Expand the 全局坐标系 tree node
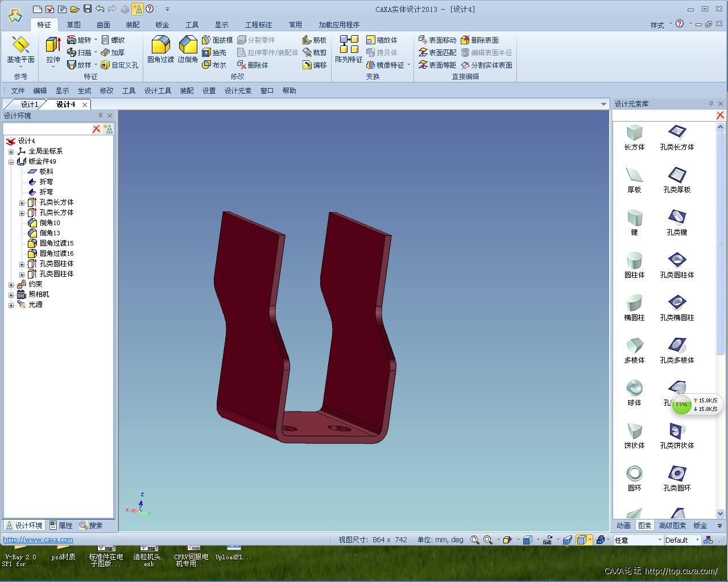This screenshot has width=728, height=582. (x=11, y=151)
